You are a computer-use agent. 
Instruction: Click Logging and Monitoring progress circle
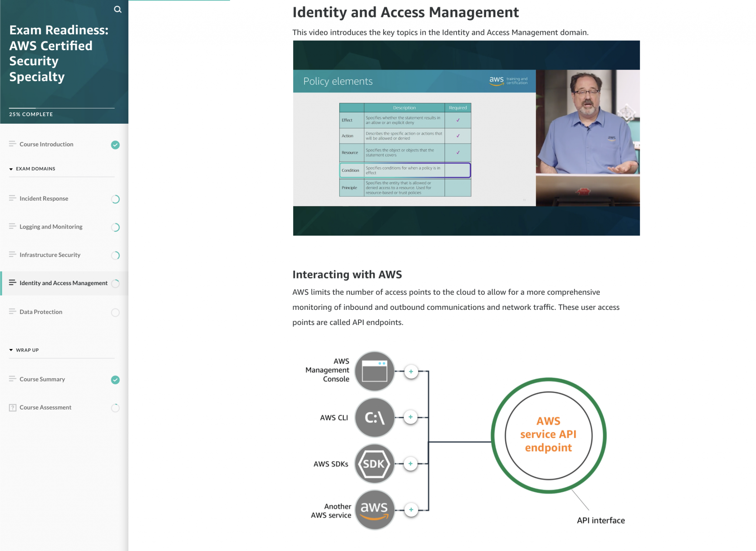coord(115,227)
